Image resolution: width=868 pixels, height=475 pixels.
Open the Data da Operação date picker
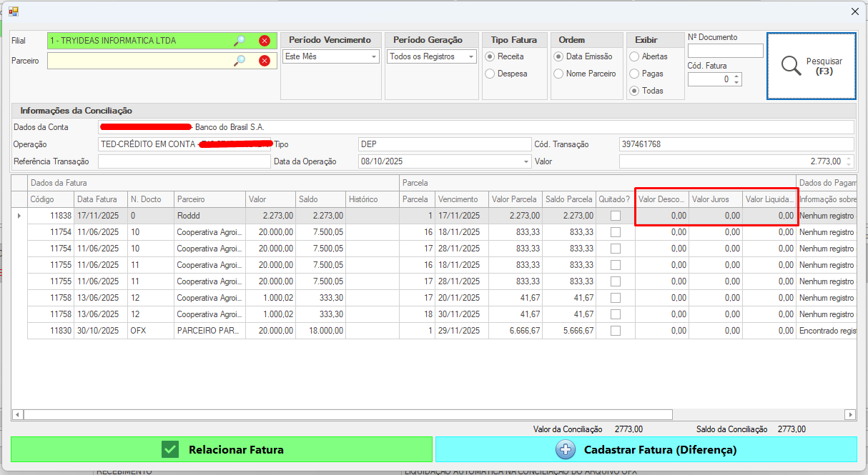point(527,162)
